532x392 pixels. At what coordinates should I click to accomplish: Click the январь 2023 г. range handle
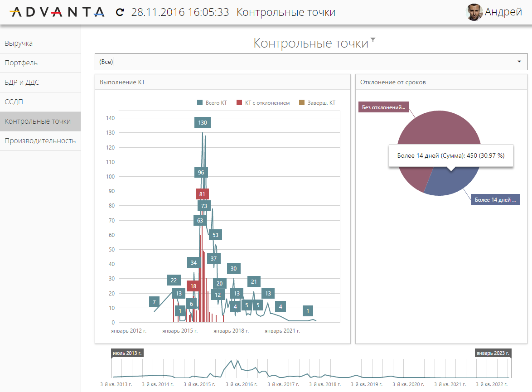493,353
